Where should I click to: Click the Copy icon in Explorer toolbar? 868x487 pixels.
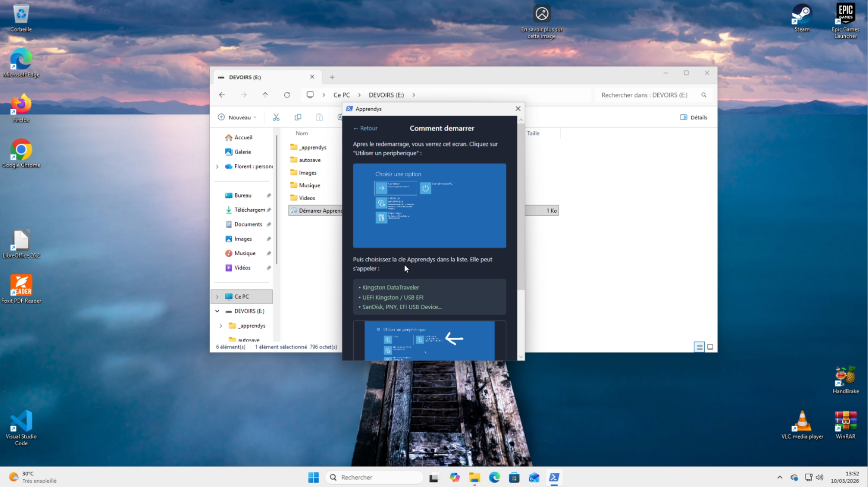(x=298, y=117)
